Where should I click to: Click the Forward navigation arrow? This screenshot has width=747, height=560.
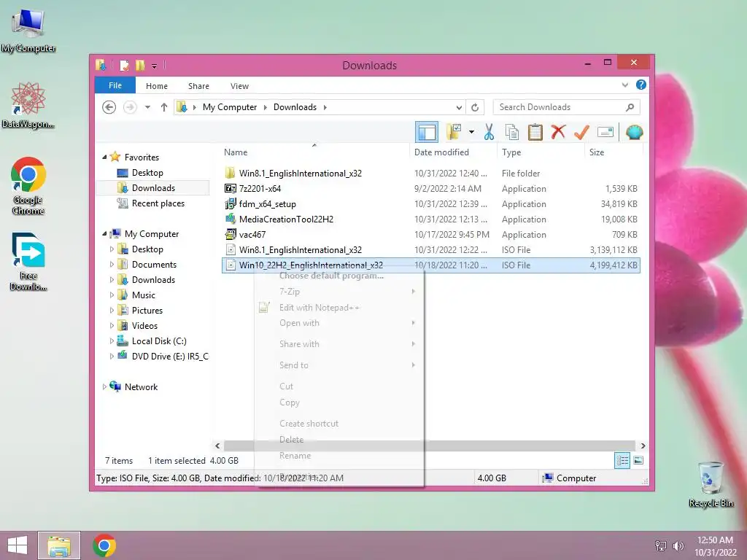tap(130, 107)
